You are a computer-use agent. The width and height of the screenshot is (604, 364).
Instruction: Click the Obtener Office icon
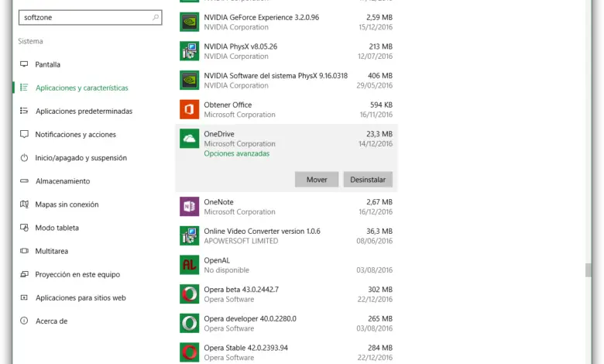click(189, 109)
